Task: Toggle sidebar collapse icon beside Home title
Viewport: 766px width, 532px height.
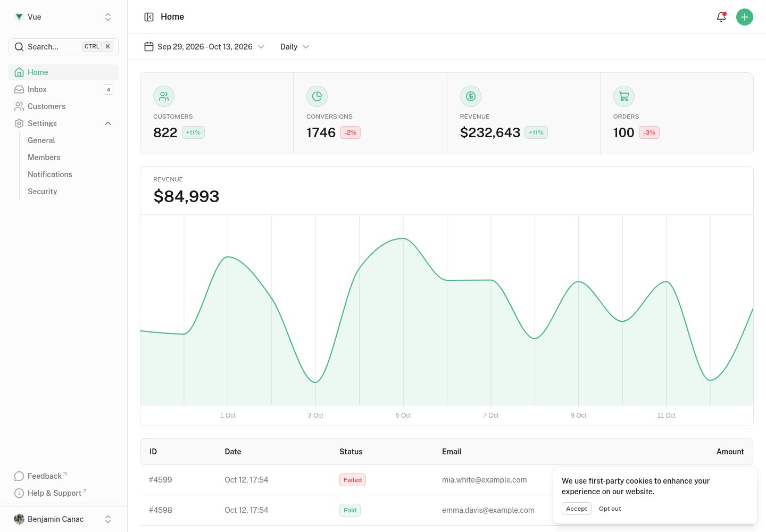Action: pyautogui.click(x=149, y=17)
